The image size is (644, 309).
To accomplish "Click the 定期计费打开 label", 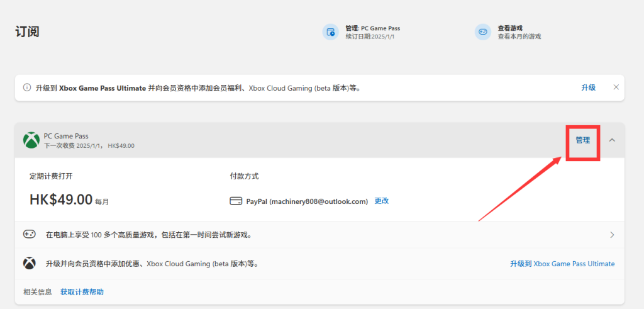I will coord(51,176).
